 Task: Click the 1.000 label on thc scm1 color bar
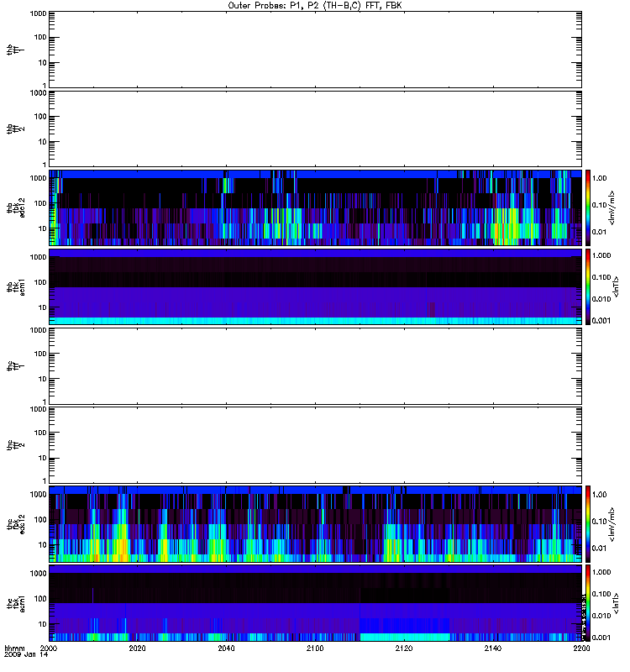click(601, 572)
